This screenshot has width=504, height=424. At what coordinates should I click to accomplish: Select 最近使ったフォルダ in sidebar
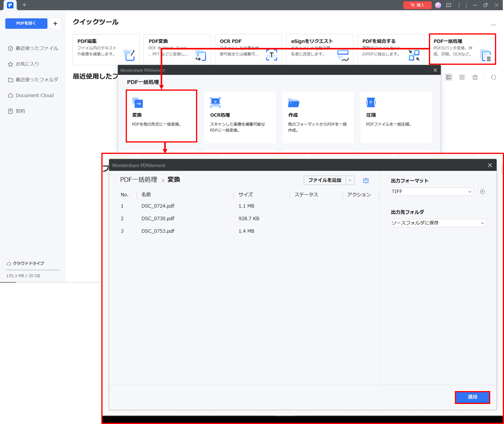(33, 80)
